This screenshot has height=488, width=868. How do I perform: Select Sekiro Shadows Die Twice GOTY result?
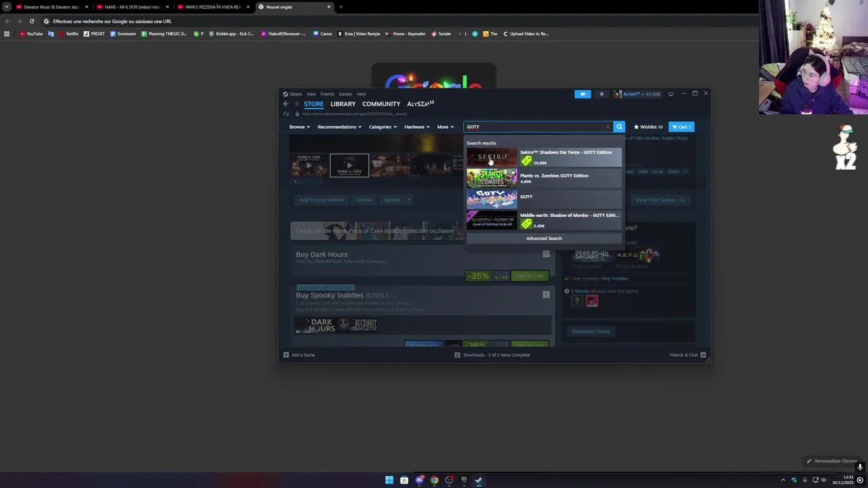pyautogui.click(x=543, y=157)
